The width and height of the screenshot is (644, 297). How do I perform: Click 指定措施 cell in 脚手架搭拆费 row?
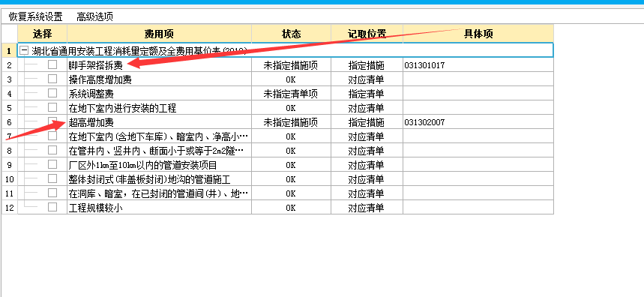pyautogui.click(x=367, y=65)
